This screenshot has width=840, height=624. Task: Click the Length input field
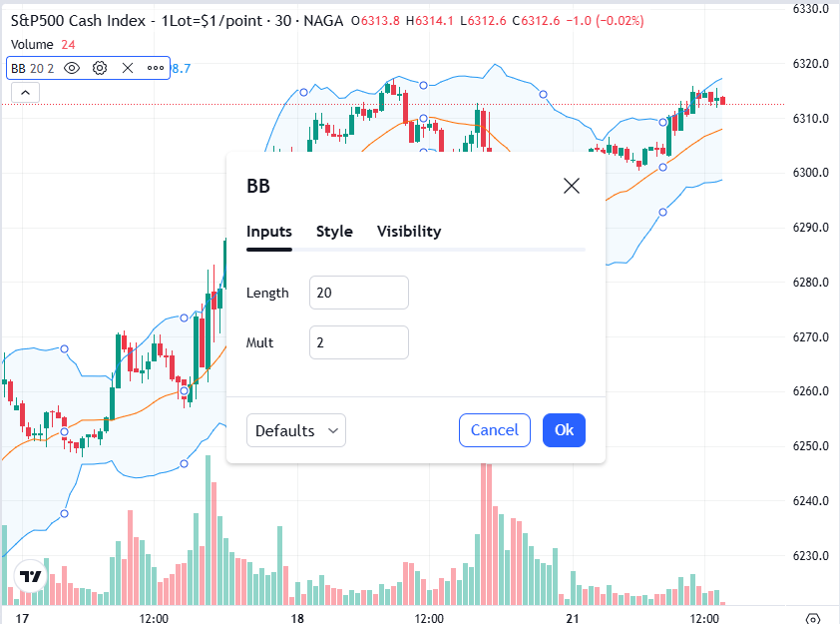(x=358, y=293)
